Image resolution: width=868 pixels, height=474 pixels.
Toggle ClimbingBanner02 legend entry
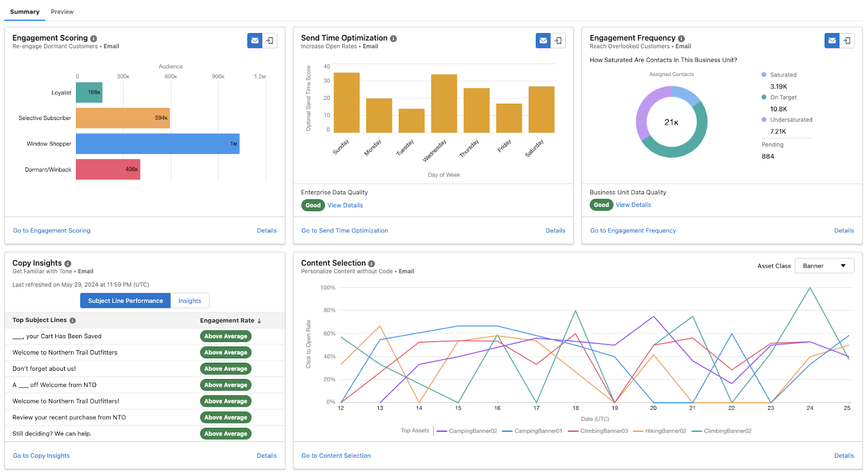point(722,431)
